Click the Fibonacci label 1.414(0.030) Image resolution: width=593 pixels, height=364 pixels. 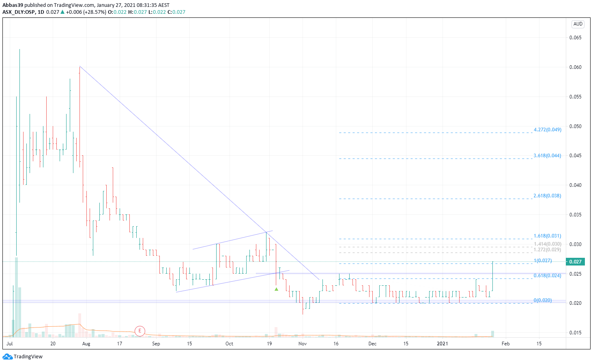pyautogui.click(x=548, y=244)
